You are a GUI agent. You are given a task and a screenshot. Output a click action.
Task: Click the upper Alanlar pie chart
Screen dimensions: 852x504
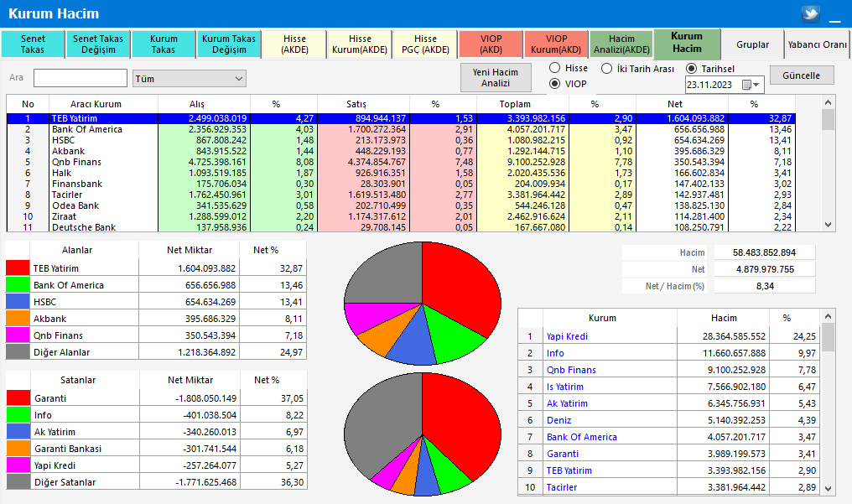[x=423, y=303]
